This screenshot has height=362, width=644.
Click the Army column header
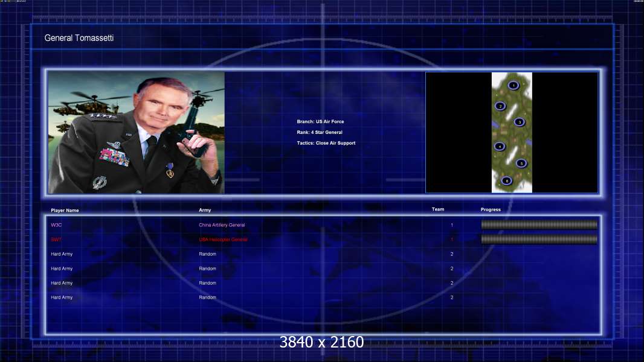pos(205,210)
